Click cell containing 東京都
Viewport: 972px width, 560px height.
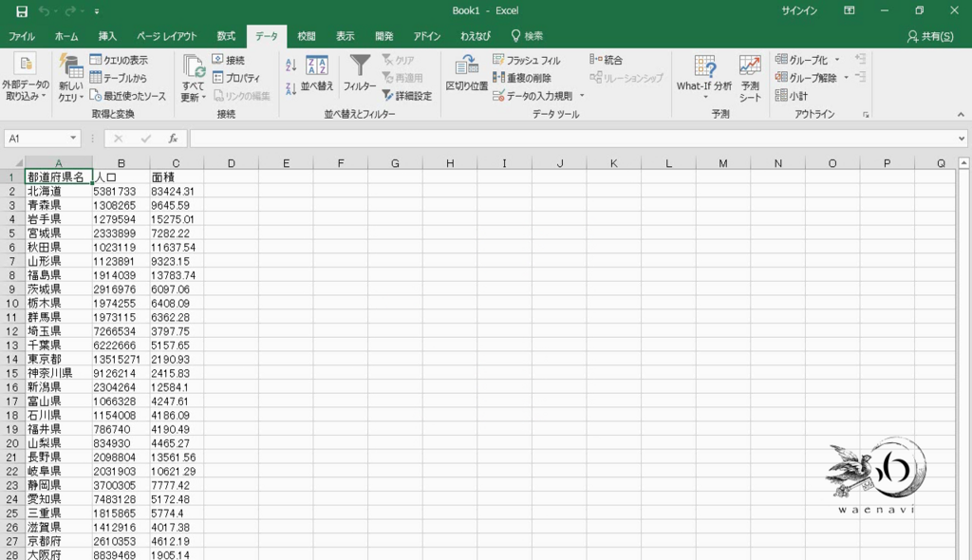[58, 359]
